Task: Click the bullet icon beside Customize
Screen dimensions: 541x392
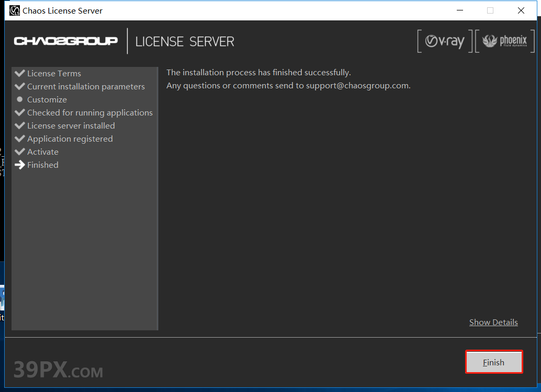Action: click(20, 99)
